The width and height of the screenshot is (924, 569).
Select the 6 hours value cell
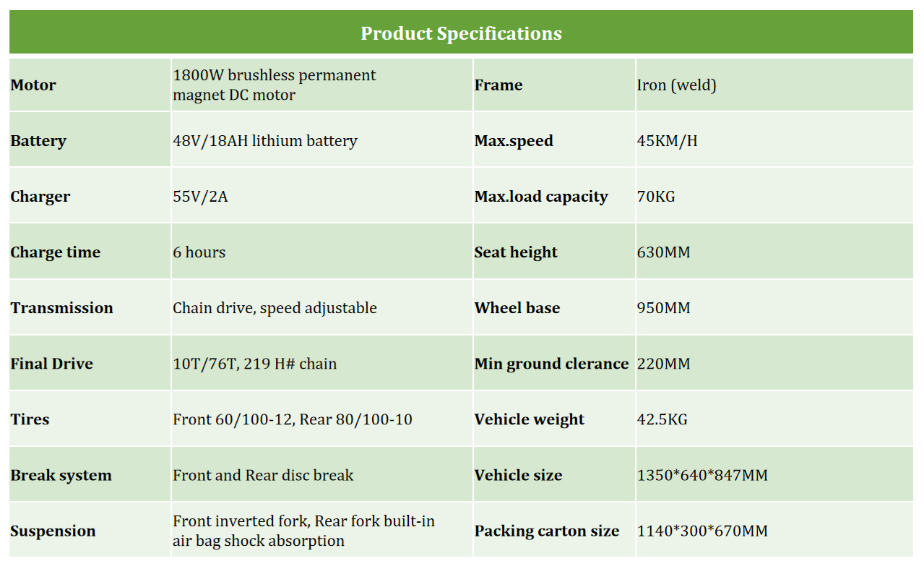[199, 252]
